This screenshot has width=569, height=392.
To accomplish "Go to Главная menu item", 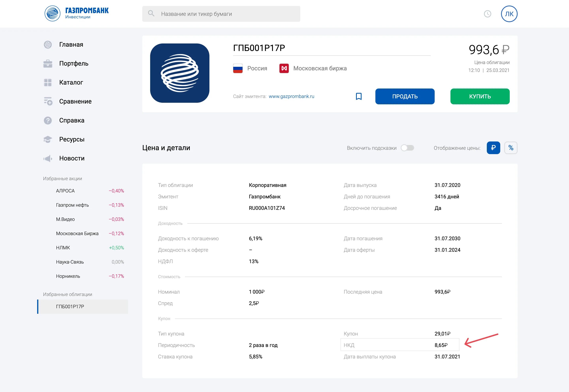I will tap(71, 44).
